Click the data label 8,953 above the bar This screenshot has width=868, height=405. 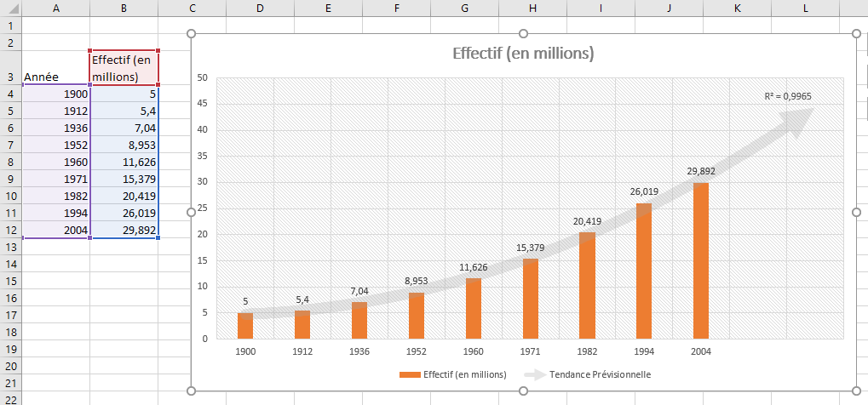[417, 281]
